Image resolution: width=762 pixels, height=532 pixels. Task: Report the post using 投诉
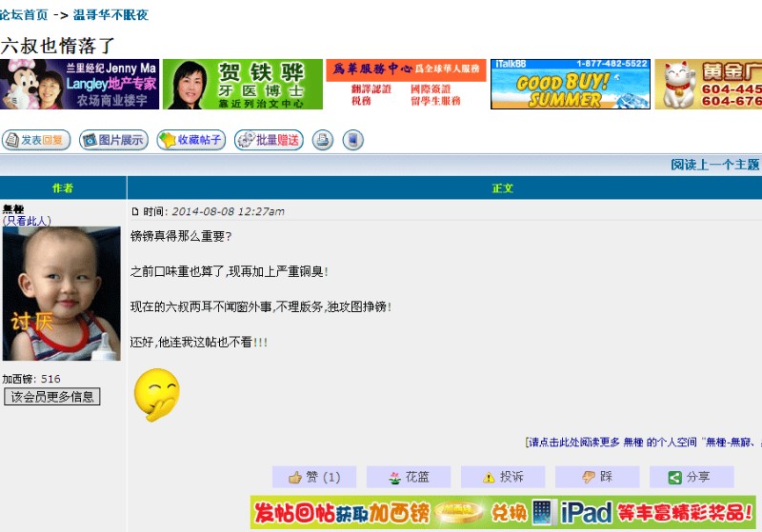tap(503, 477)
